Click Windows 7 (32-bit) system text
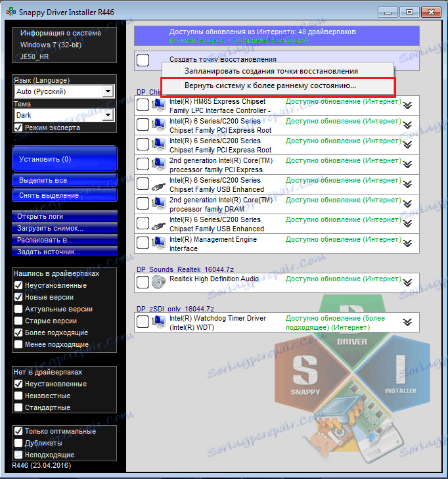The width and height of the screenshot is (448, 479). (51, 45)
